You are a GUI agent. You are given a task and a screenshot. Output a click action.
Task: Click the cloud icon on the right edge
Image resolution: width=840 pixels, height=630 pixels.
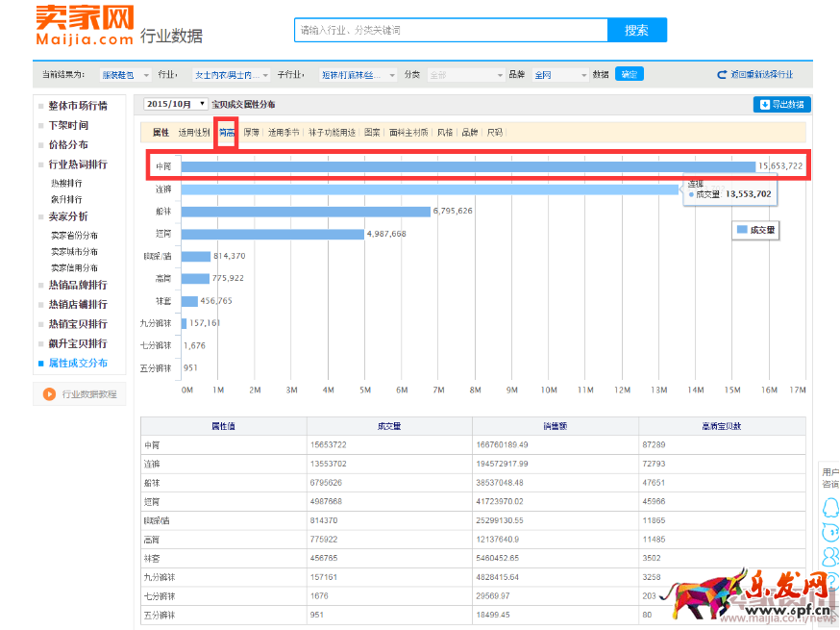830,555
